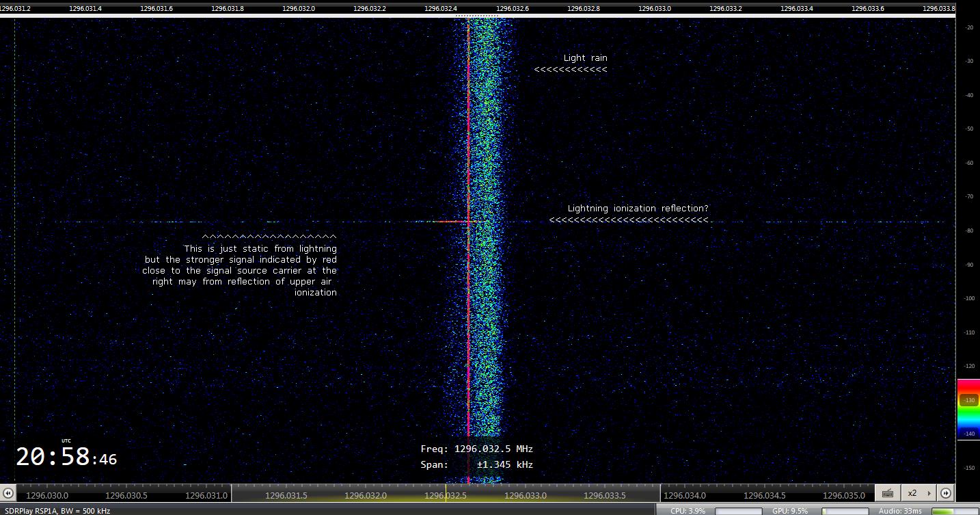Click the UTC clock display
Viewport: 980px width, 515px height.
[66, 456]
